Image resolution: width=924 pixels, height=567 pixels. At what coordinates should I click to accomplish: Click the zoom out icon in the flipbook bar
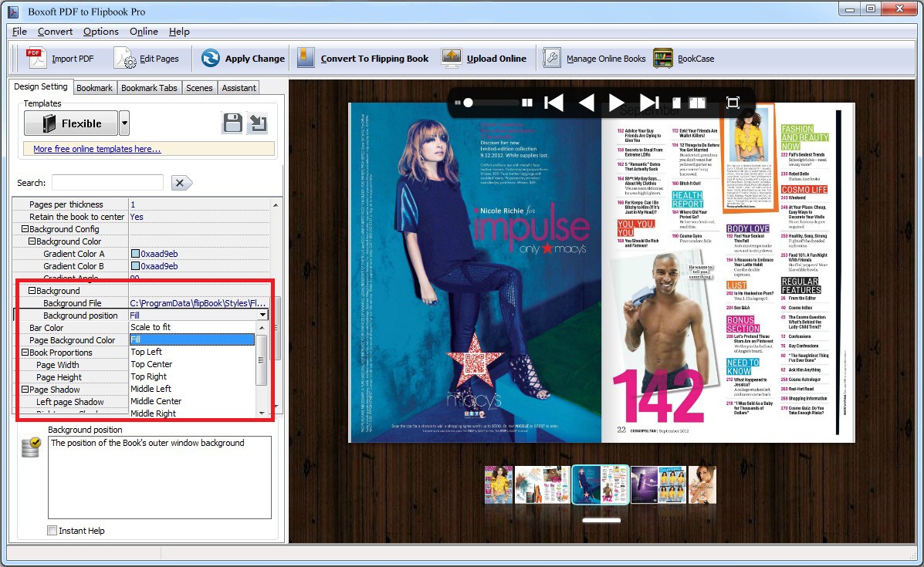click(457, 103)
